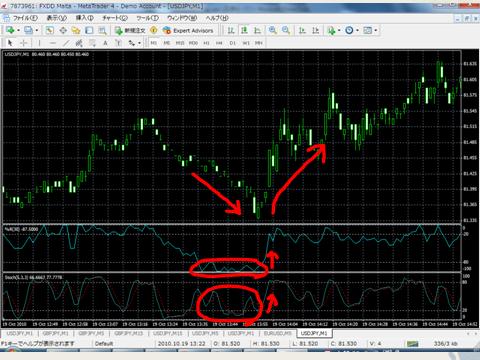480x360 pixels.
Task: Click the Zoom Out magnifier
Action: [x=286, y=30]
